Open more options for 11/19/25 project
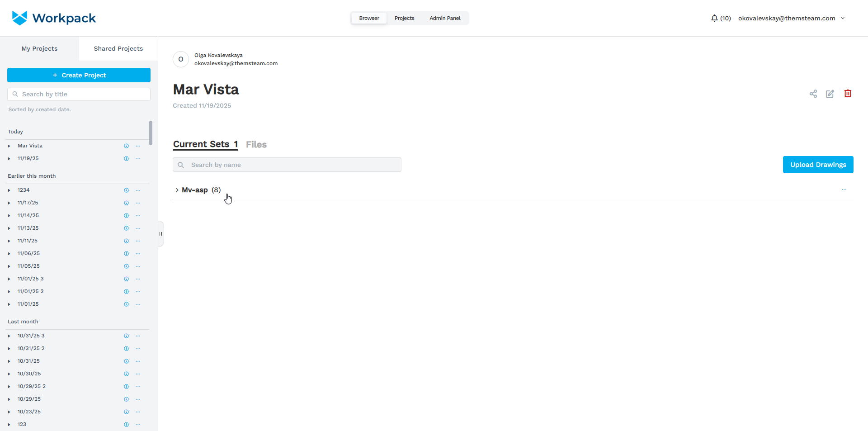Image resolution: width=868 pixels, height=431 pixels. 138,159
